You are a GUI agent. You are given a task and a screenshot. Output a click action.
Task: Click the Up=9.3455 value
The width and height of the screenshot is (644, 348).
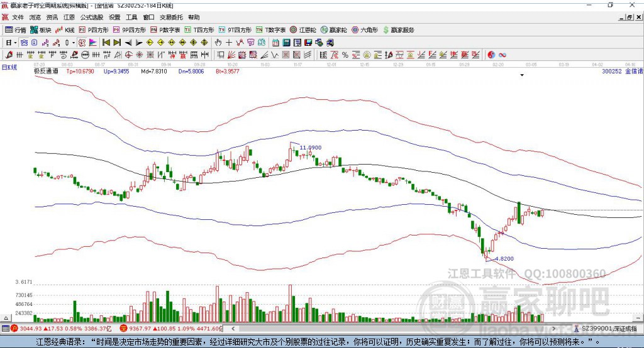[x=116, y=71]
